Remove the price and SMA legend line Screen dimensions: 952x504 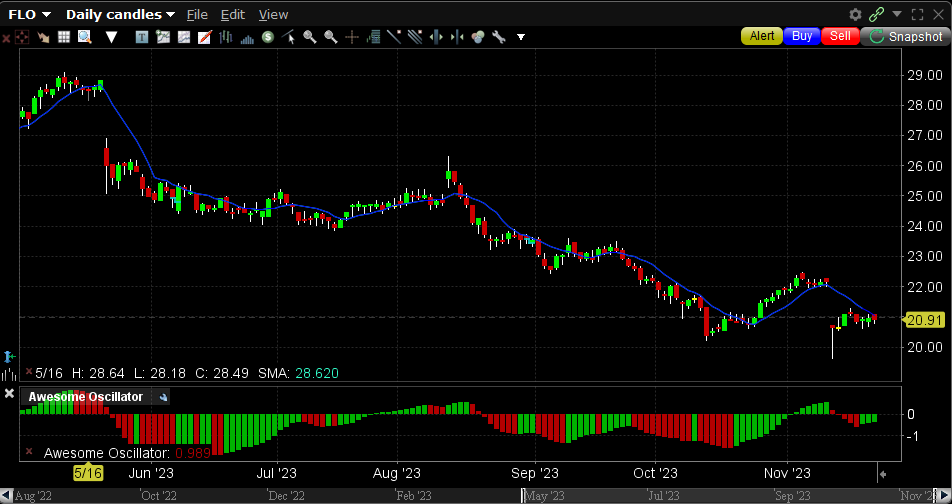click(x=28, y=372)
